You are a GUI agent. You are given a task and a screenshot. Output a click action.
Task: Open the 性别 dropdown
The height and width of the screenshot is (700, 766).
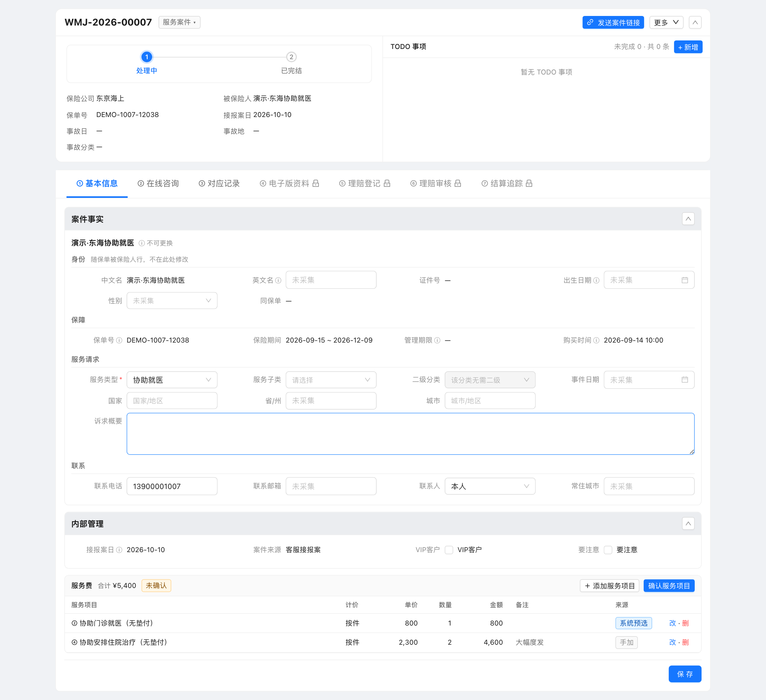[172, 301]
